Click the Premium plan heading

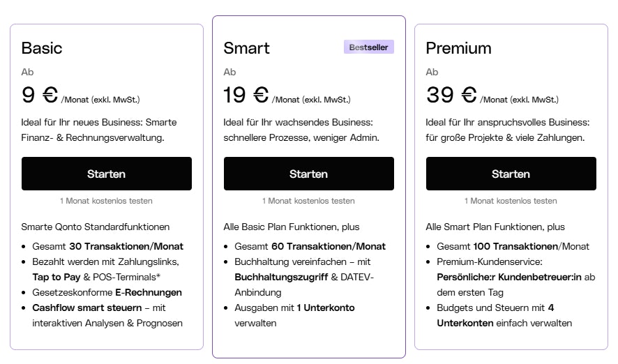tap(458, 48)
